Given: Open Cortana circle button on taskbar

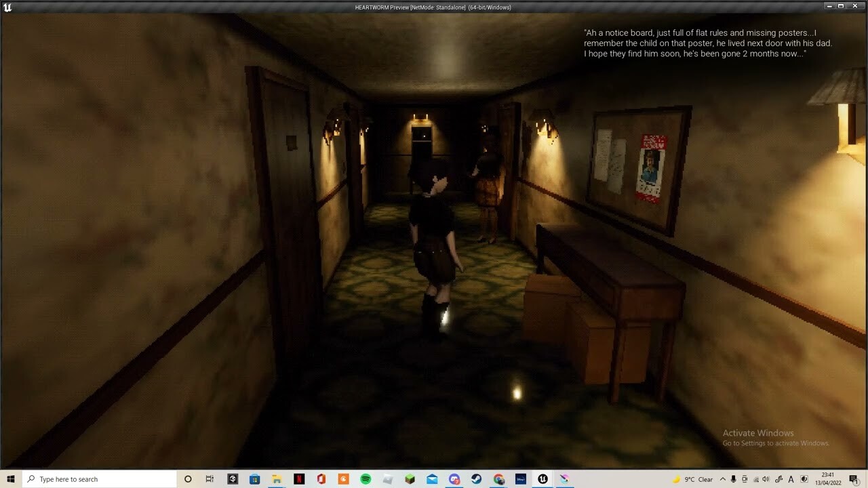Looking at the screenshot, I should (188, 479).
